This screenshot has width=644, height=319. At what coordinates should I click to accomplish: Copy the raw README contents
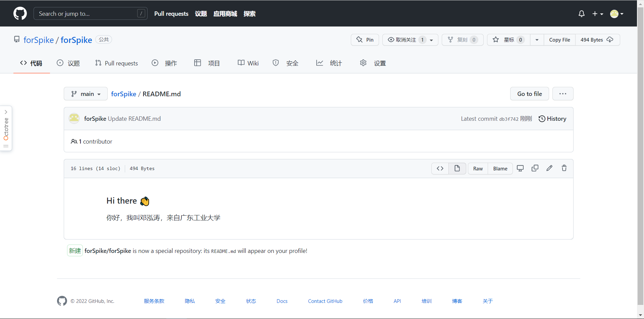(x=535, y=168)
